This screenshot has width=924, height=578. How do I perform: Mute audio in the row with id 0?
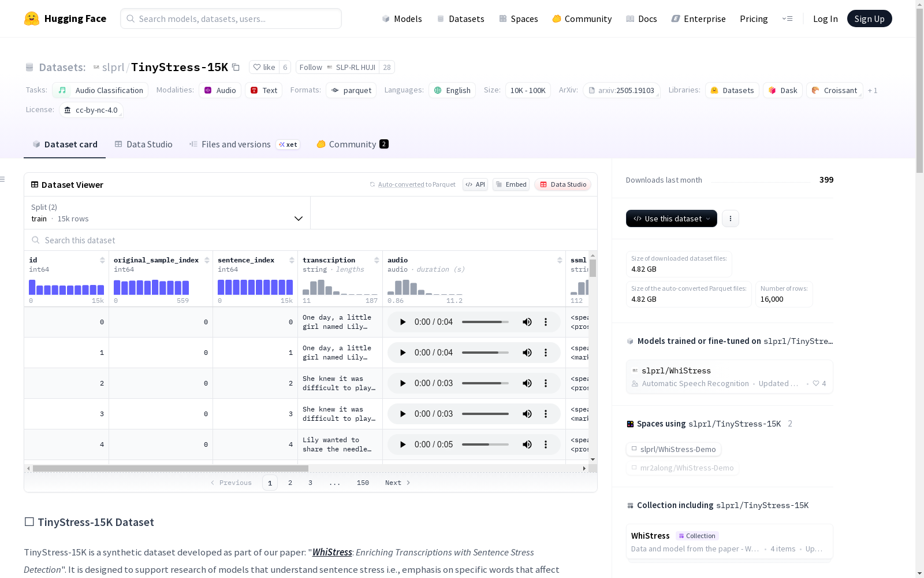[527, 322]
